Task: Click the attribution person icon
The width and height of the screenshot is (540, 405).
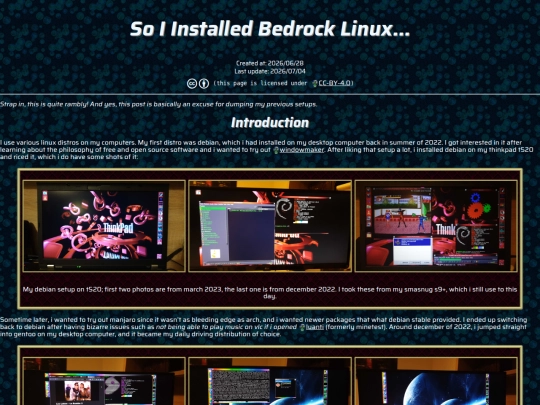Action: 204,84
